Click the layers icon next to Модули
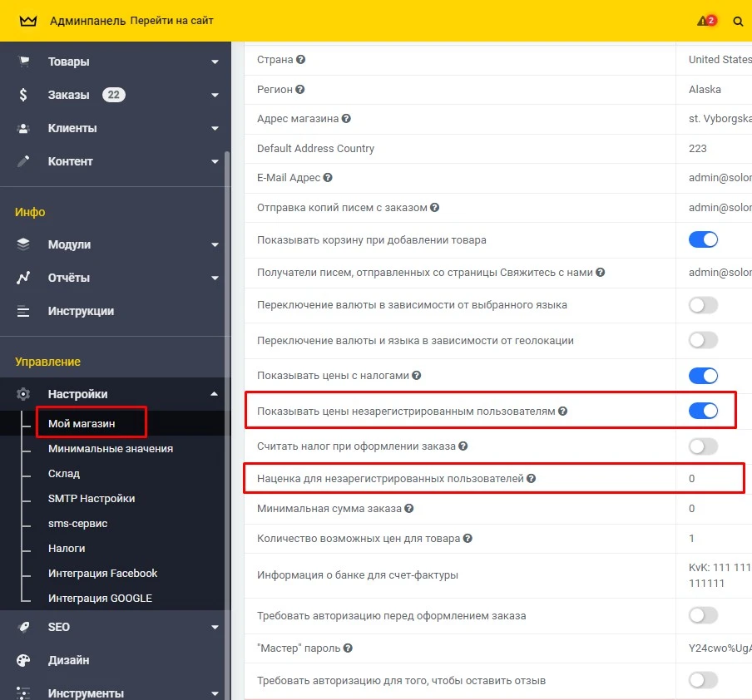 click(23, 244)
